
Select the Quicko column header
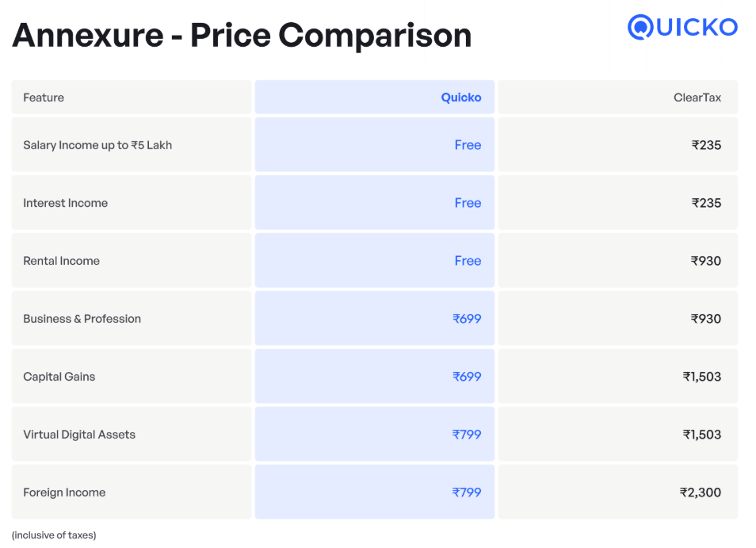(x=461, y=98)
